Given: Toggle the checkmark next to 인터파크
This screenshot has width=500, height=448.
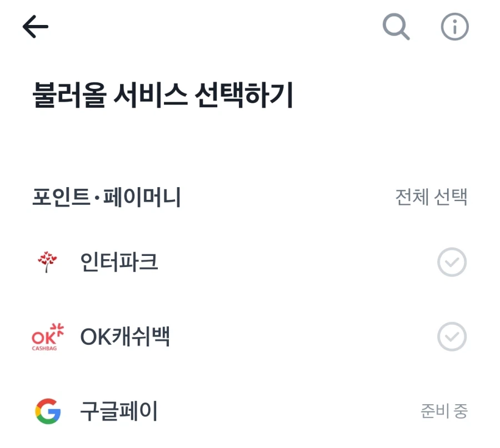Looking at the screenshot, I should (452, 262).
